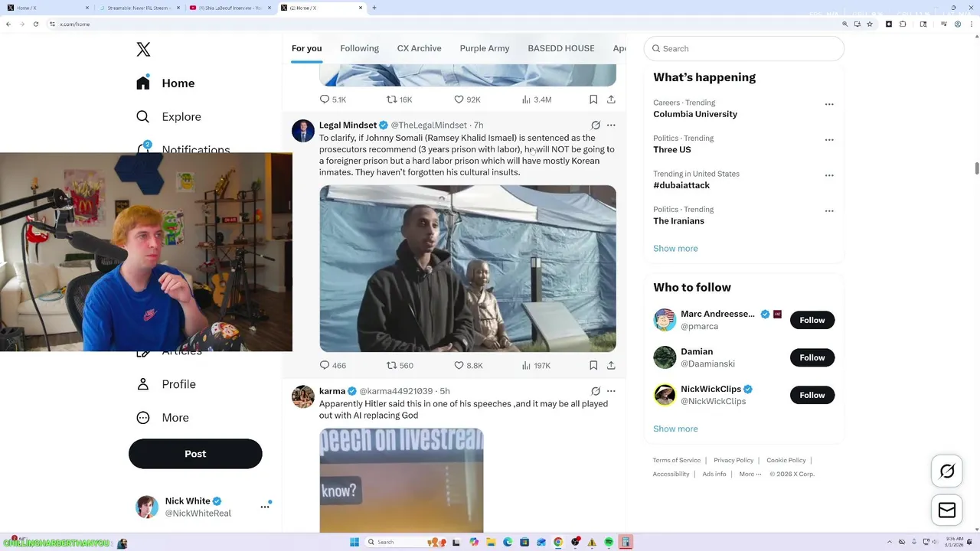The height and width of the screenshot is (551, 980).
Task: Open the Profile page
Action: [166, 384]
